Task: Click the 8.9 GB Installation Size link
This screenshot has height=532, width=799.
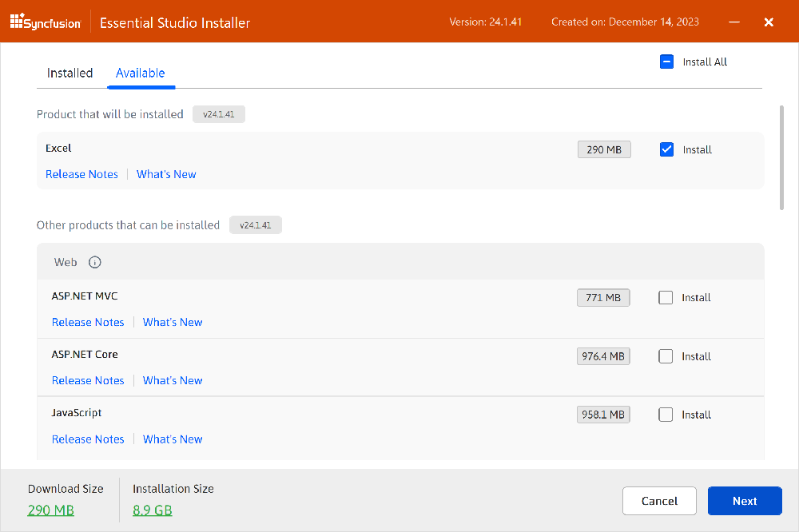Action: pos(152,510)
